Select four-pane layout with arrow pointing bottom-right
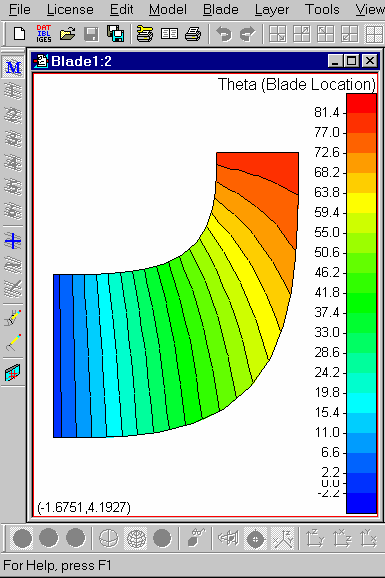Screen dimensions: 385x578 coord(278,34)
